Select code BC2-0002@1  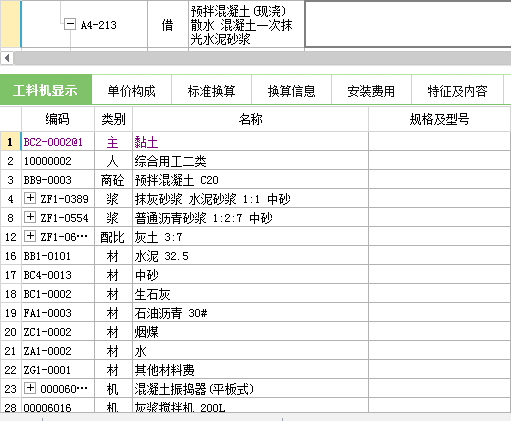point(58,142)
